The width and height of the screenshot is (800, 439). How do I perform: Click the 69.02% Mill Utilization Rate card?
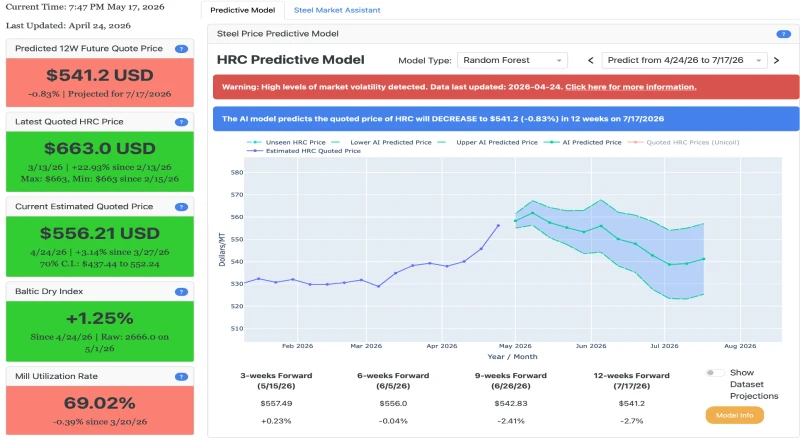pyautogui.click(x=100, y=410)
